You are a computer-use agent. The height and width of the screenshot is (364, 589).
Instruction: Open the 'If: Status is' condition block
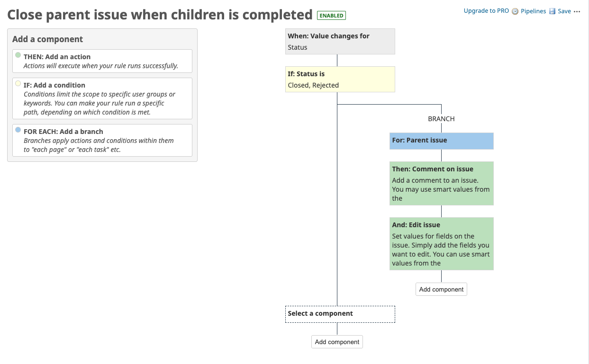(340, 80)
